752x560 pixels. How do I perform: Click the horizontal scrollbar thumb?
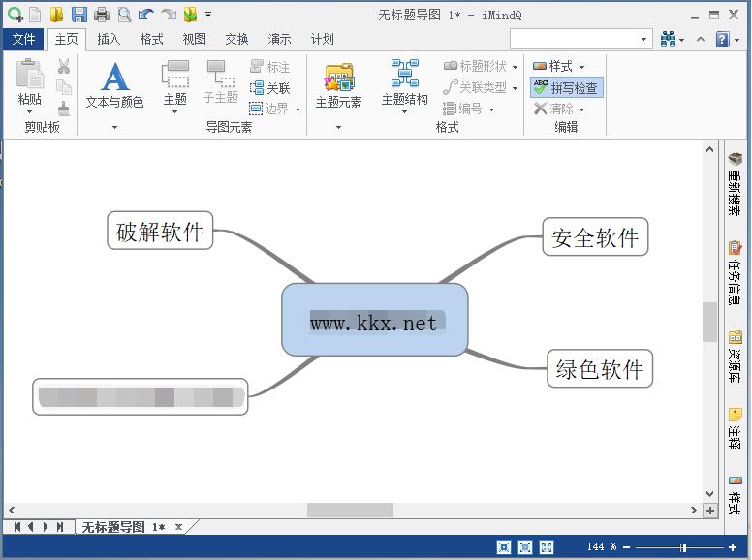coord(350,511)
